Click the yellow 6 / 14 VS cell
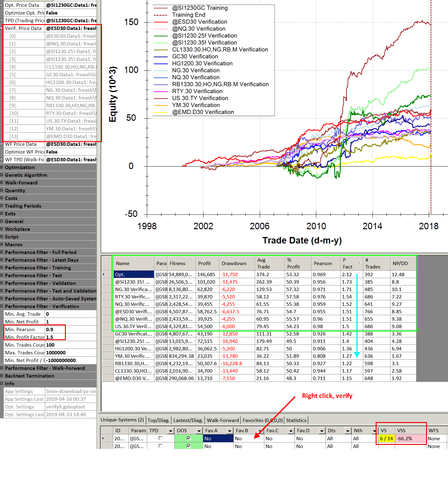The height and width of the screenshot is (490, 448). pyautogui.click(x=386, y=438)
